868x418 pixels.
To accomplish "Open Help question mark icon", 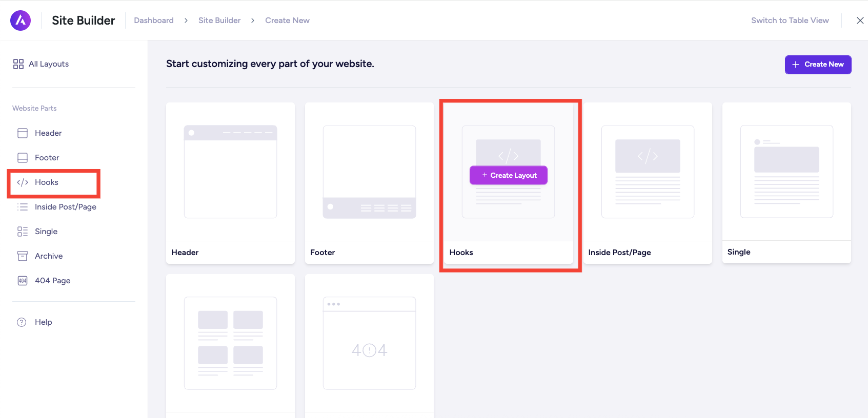I will (x=22, y=322).
